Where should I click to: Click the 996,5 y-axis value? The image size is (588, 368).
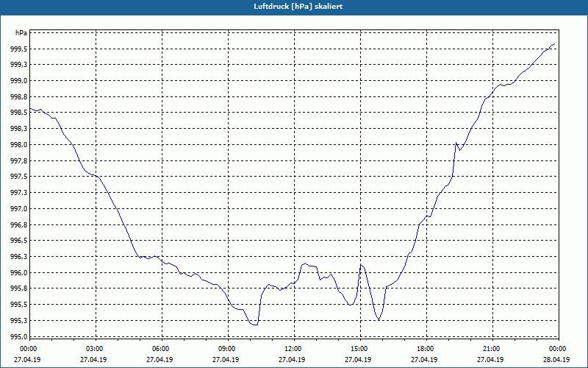(x=18, y=241)
